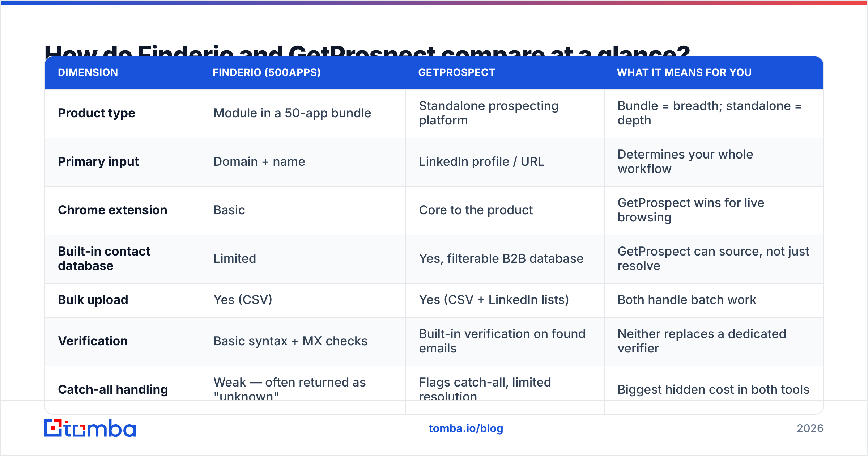The image size is (868, 456).
Task: Select the GETPROSPECT column header
Action: (456, 72)
